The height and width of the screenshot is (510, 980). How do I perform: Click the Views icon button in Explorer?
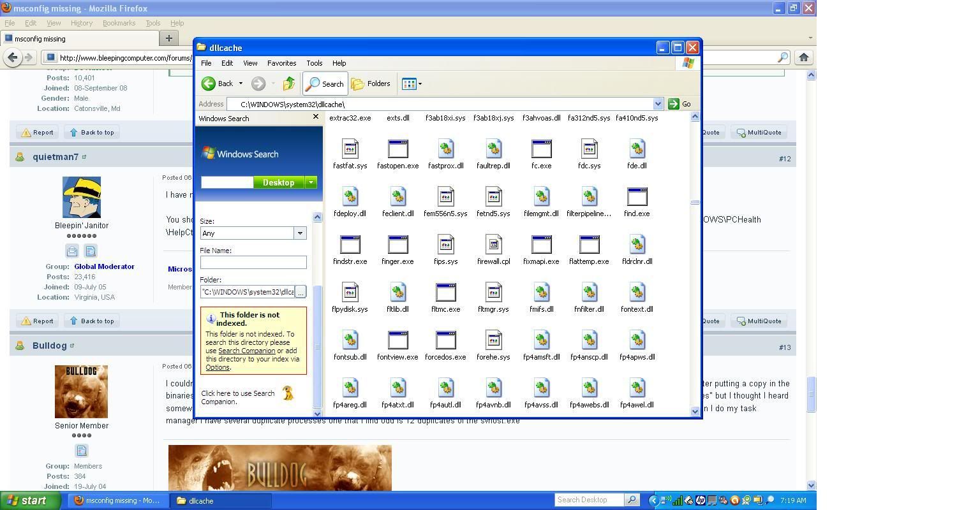pos(409,84)
